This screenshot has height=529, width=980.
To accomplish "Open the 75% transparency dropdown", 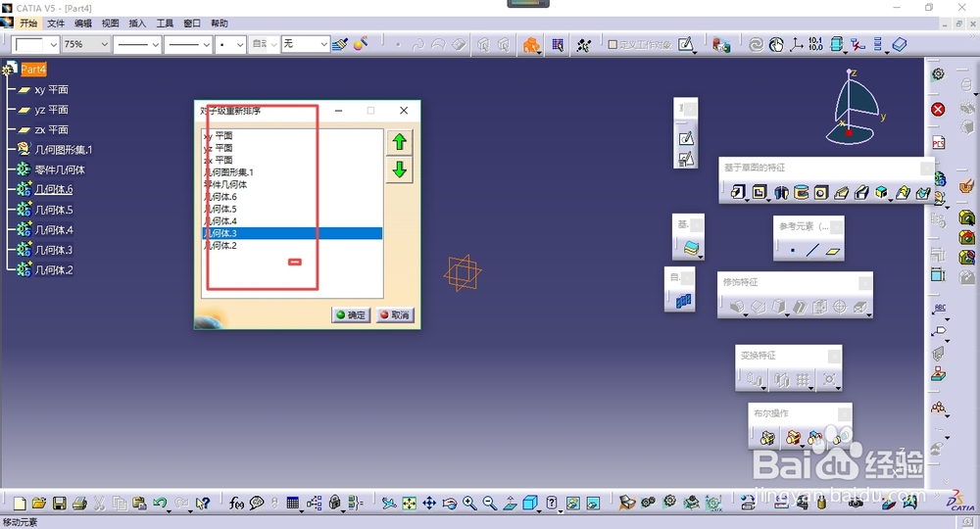I will (x=105, y=44).
